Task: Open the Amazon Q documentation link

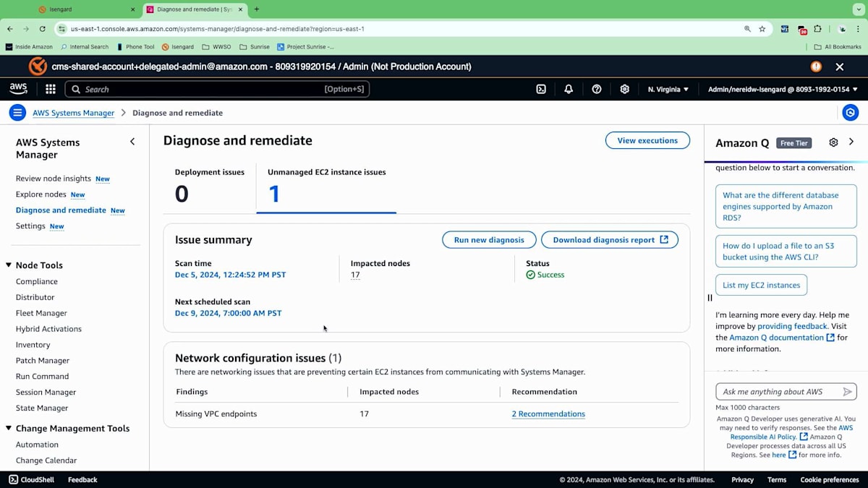Action: [x=781, y=338]
